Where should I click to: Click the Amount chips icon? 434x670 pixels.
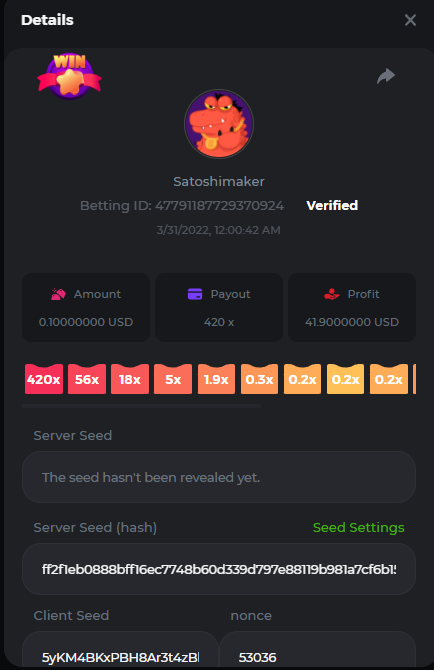click(59, 294)
